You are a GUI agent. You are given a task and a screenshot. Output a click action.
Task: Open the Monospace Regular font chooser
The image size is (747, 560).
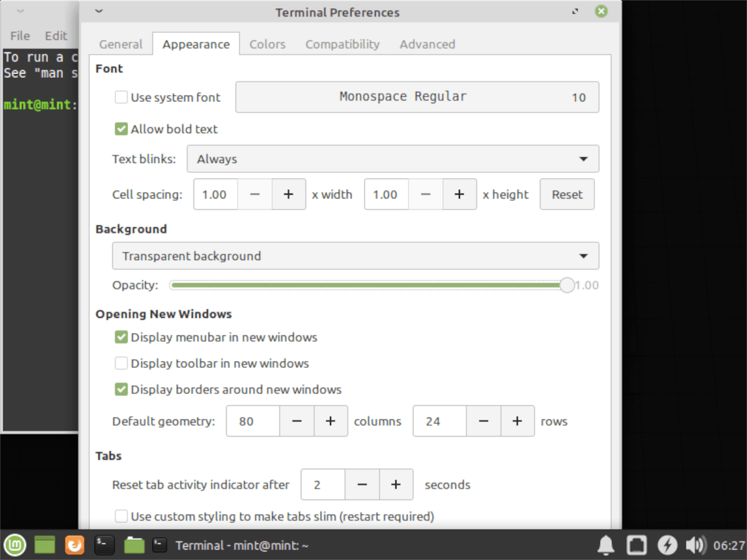pos(417,96)
